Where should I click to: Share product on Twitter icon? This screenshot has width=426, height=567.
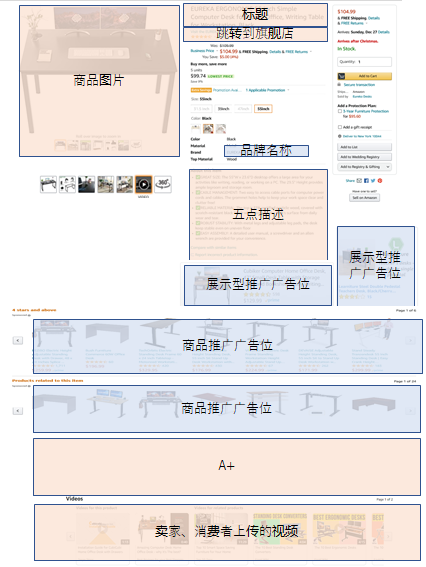(373, 180)
